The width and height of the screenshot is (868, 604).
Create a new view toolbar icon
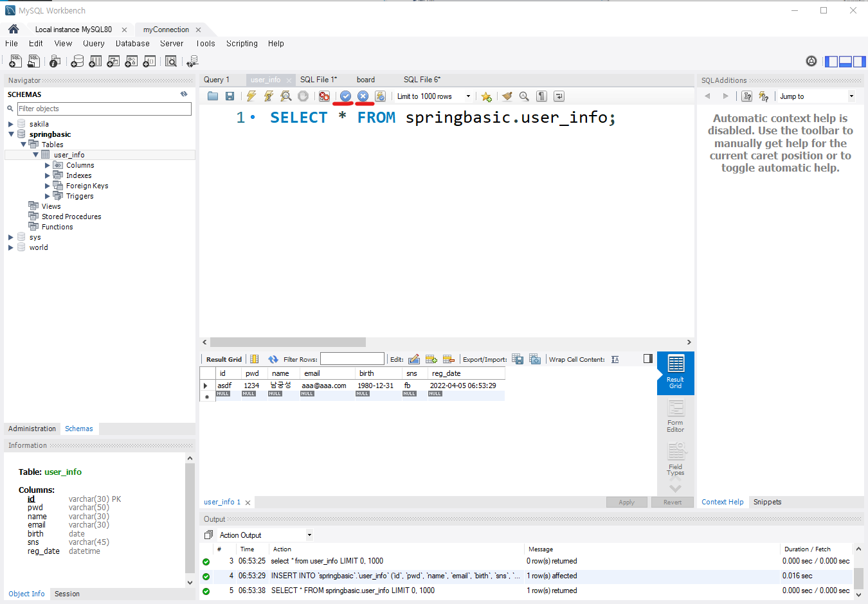click(x=113, y=61)
